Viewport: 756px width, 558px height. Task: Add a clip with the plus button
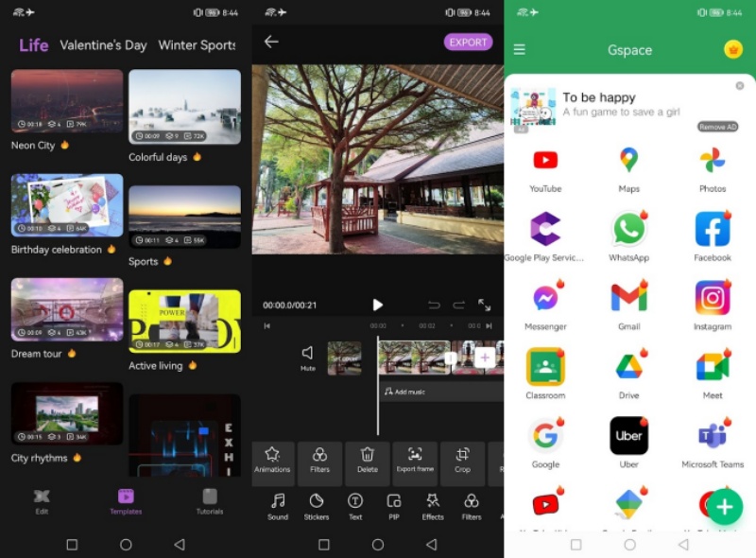tap(485, 357)
